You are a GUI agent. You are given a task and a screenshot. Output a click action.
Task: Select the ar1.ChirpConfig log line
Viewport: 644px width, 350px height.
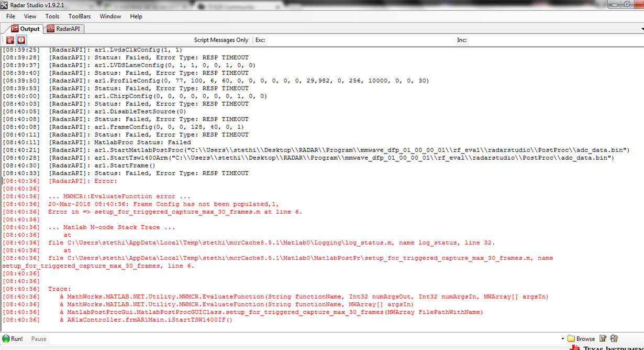[x=135, y=96]
